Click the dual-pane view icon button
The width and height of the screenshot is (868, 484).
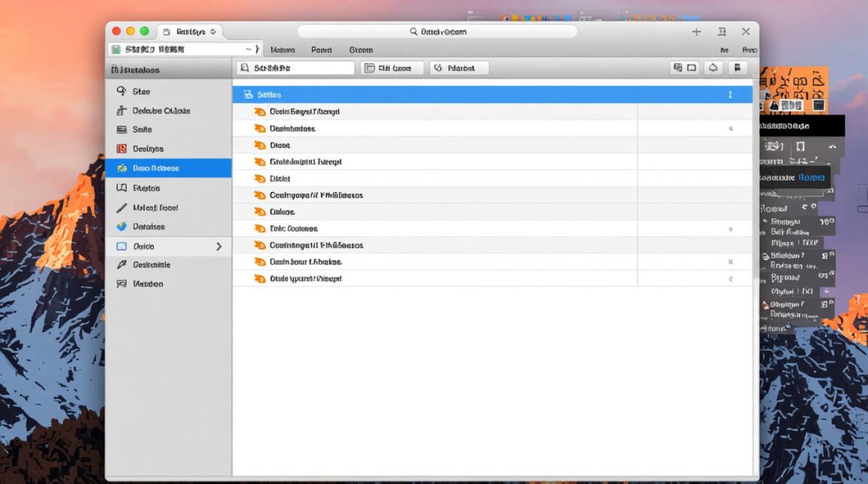pyautogui.click(x=685, y=68)
